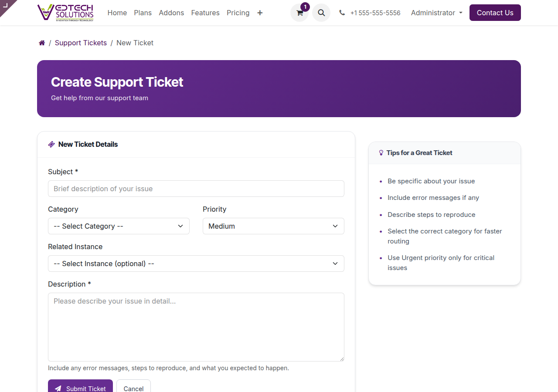Open the Category dropdown

tap(119, 226)
